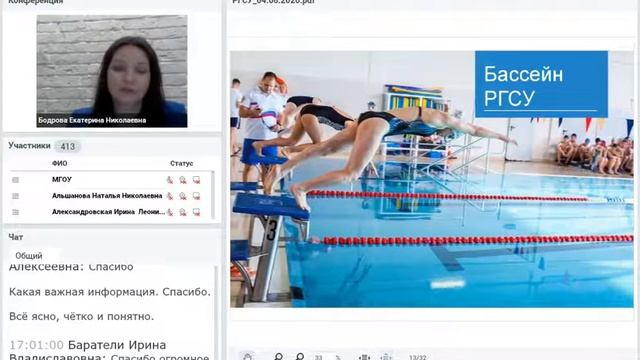Open the Общий chat tab
The height and width of the screenshot is (360, 640).
pos(29,256)
